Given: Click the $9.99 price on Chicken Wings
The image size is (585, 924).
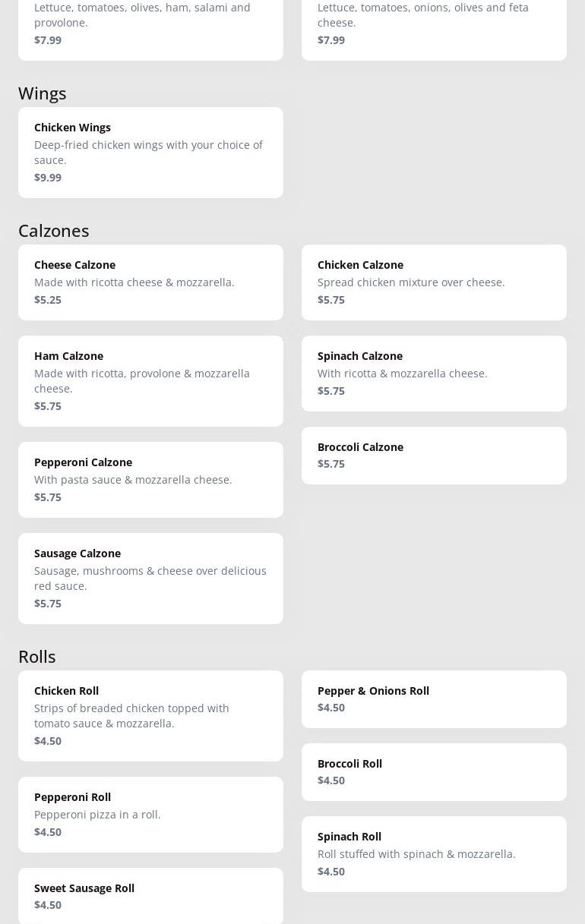Looking at the screenshot, I should (x=48, y=177).
